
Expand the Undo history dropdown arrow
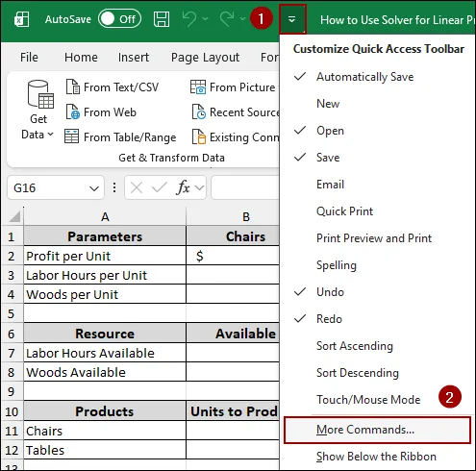tap(206, 19)
